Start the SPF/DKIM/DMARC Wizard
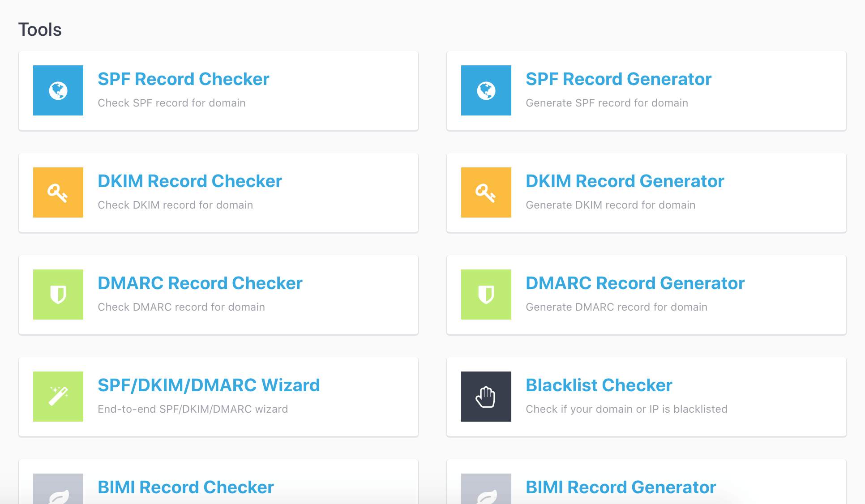Viewport: 865px width, 504px height. (x=209, y=385)
